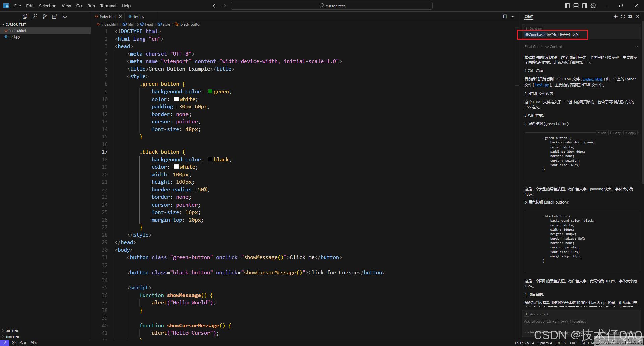Toggle the primary sidebar visibility
Image resolution: width=644 pixels, height=346 pixels.
(x=567, y=6)
